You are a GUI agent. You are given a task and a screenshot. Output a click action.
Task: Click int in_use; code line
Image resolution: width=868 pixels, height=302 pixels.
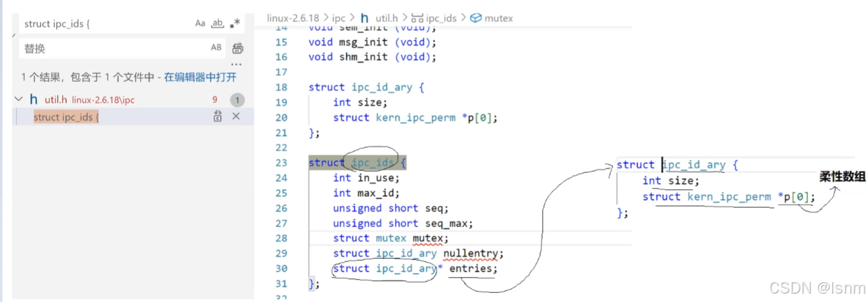[x=367, y=178]
